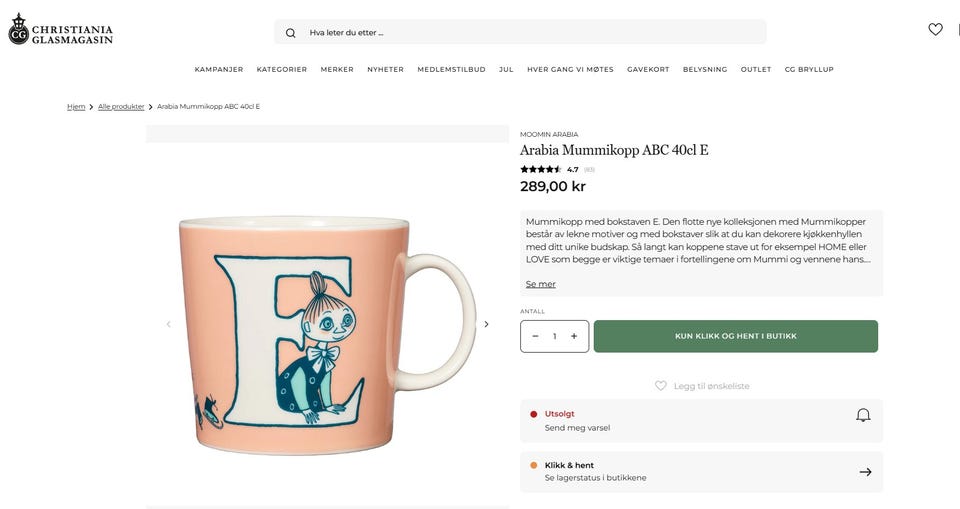Open the Alle produkter breadcrumb link
This screenshot has width=960, height=509.
click(121, 107)
